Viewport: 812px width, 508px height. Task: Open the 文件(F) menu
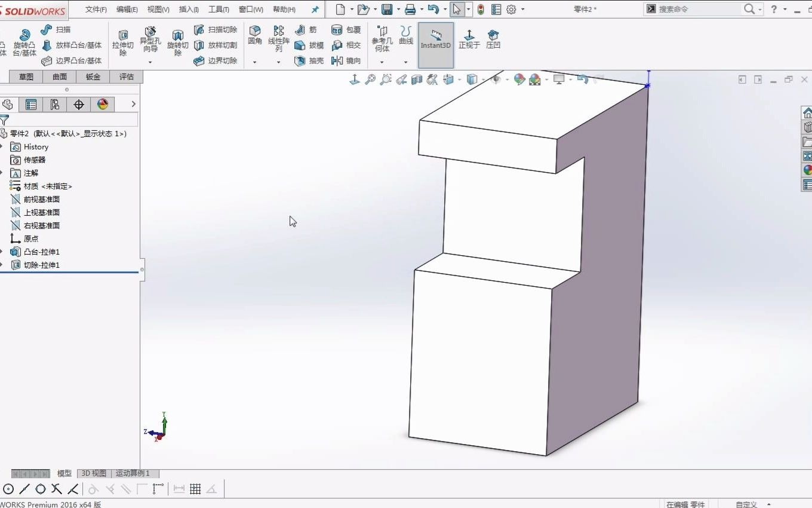96,10
